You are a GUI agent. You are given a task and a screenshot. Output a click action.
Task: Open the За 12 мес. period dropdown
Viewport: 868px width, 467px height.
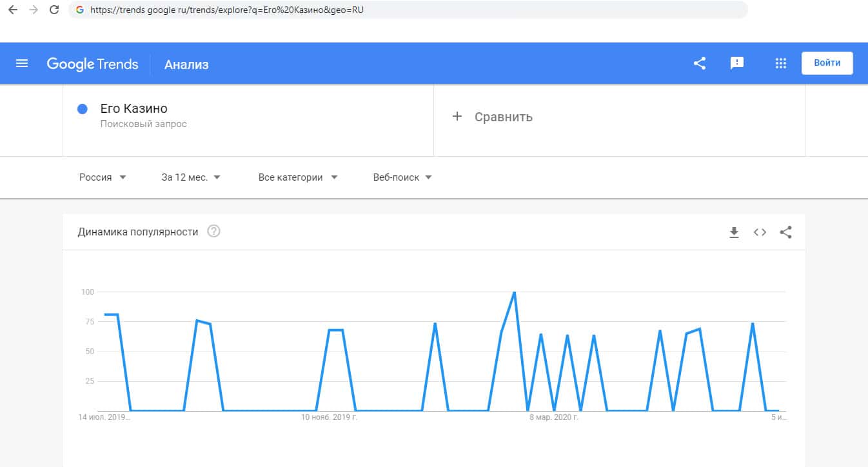[191, 177]
